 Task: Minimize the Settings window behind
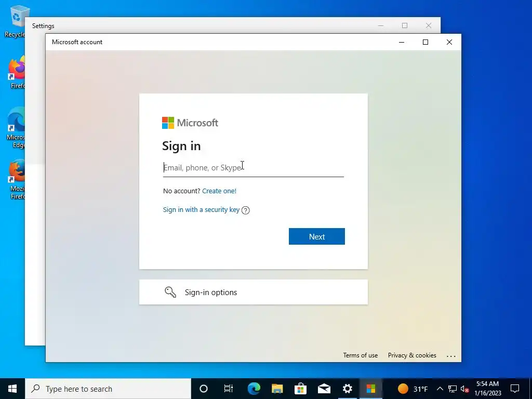pos(381,25)
